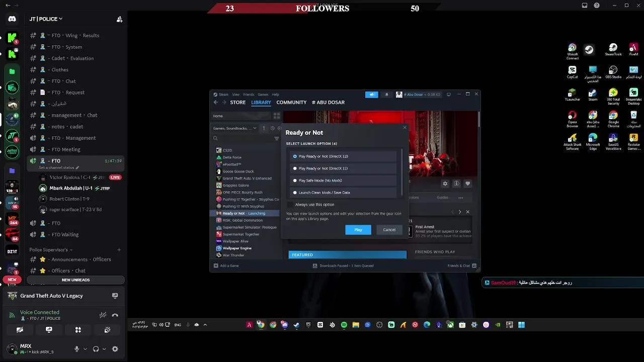Select Grand Theft Auto V Enhanced in library

coord(247,178)
